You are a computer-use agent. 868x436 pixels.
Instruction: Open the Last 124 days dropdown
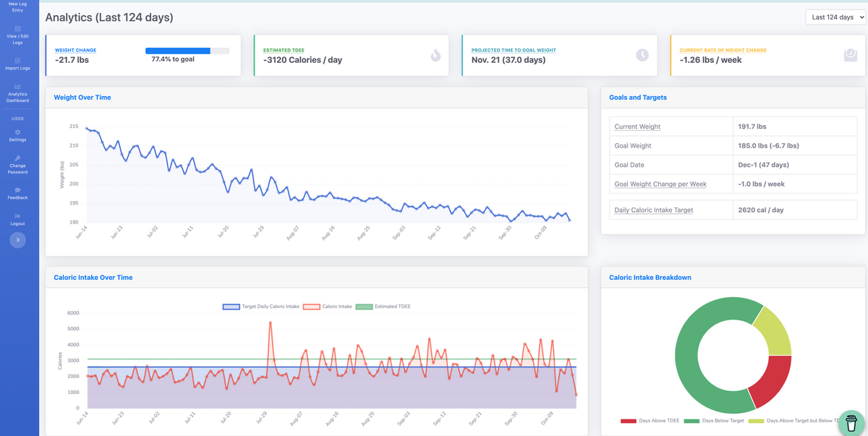(x=835, y=17)
